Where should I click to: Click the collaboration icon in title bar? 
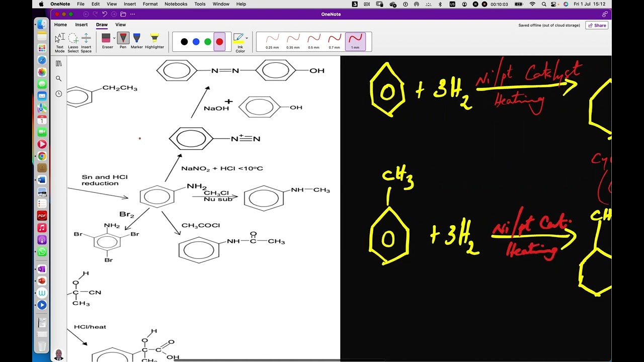pyautogui.click(x=605, y=14)
